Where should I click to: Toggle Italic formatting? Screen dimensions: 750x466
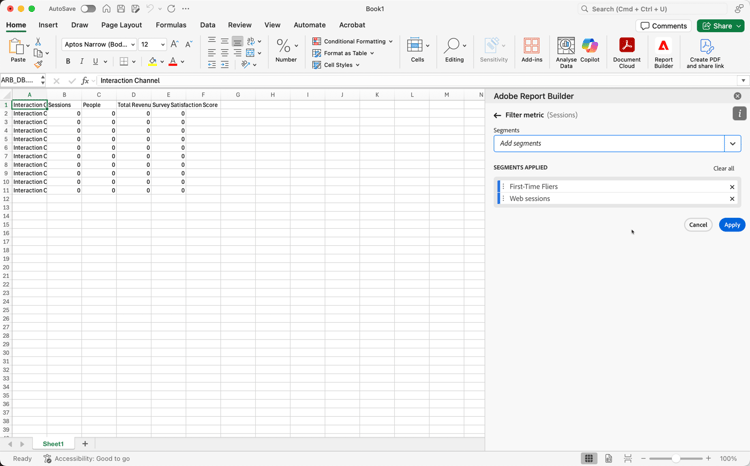click(x=82, y=61)
